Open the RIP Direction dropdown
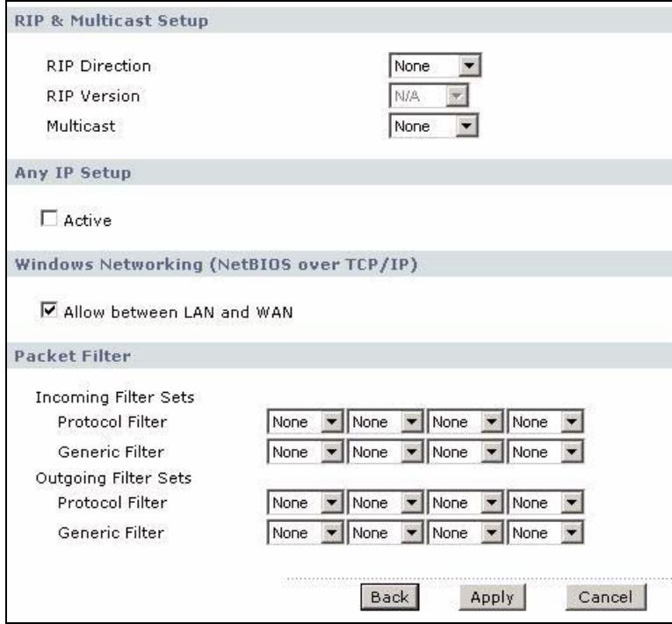The height and width of the screenshot is (624, 672). coord(435,66)
